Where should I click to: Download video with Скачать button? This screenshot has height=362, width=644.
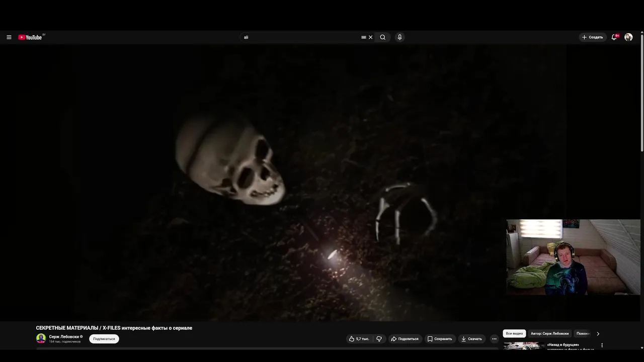pyautogui.click(x=472, y=339)
